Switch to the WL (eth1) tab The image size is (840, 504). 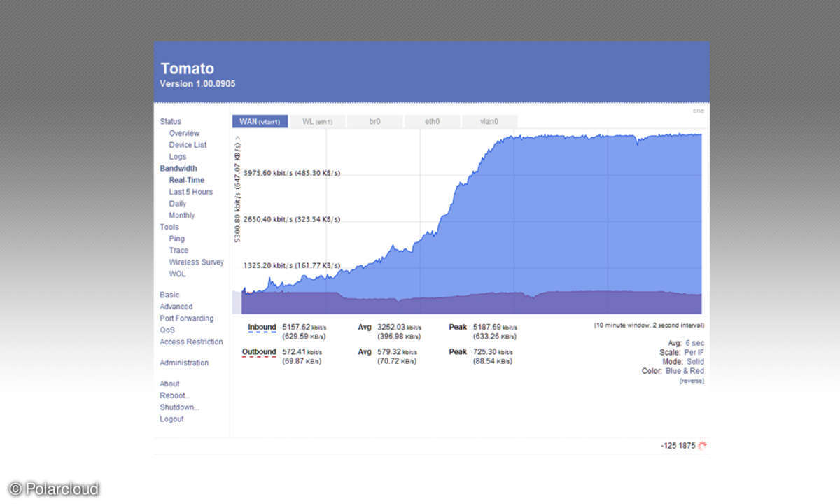317,122
